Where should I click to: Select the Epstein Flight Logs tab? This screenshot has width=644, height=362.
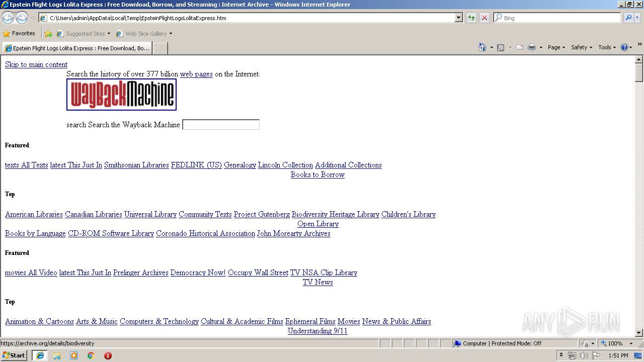[x=77, y=48]
